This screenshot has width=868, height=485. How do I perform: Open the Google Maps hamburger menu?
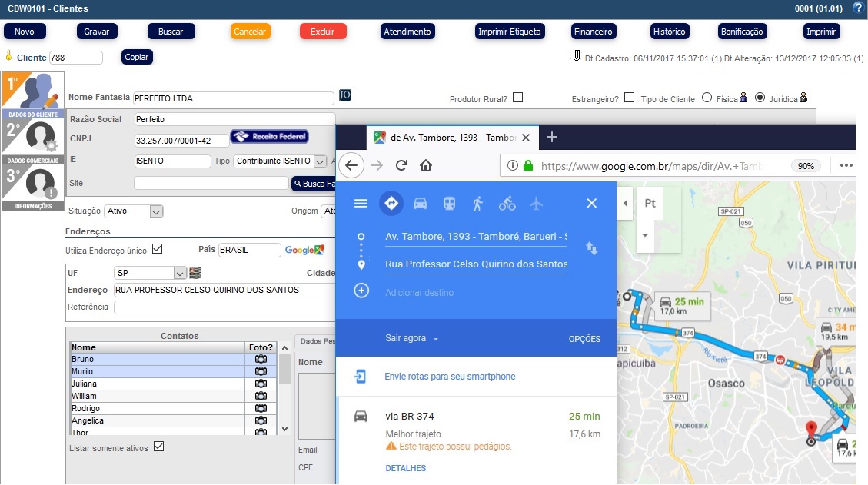tap(361, 203)
